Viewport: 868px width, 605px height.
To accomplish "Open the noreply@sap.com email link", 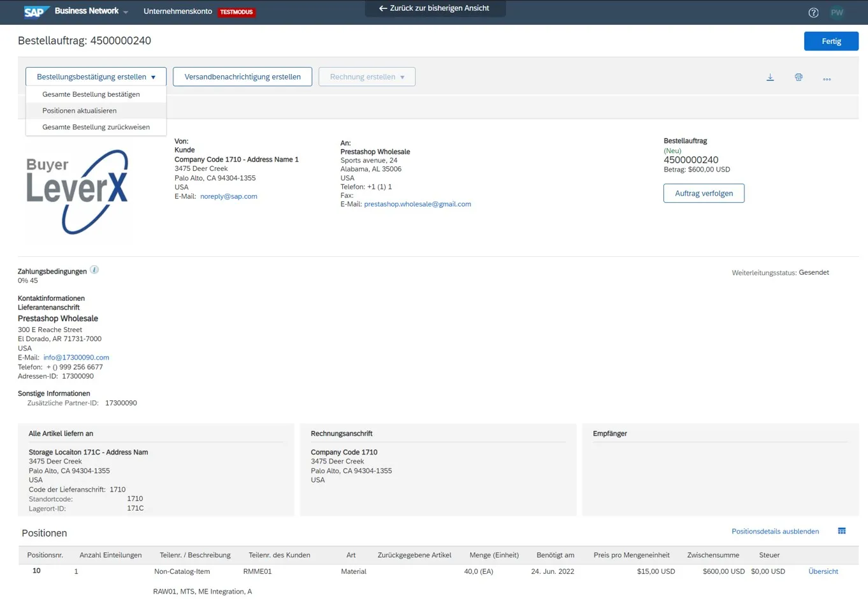I will 229,196.
